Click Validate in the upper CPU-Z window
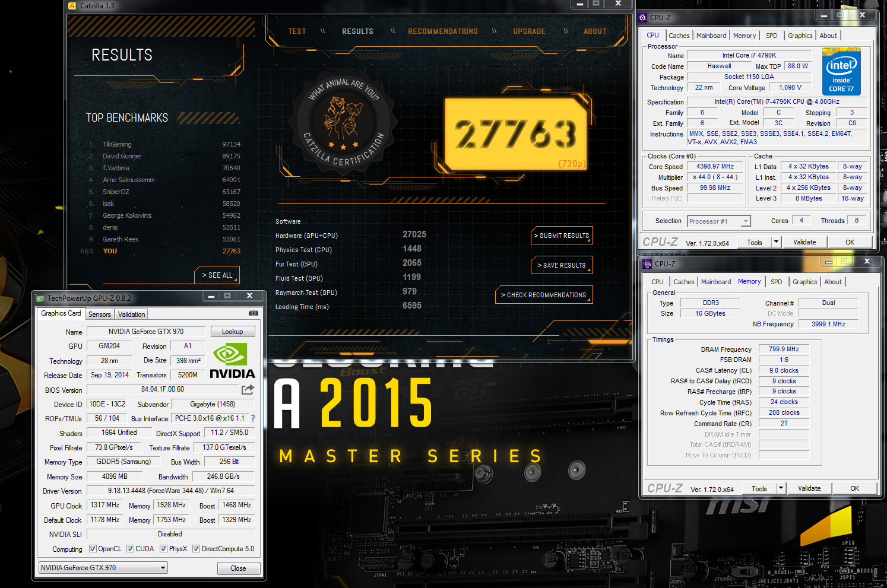Screen dimensions: 887x588 (804, 242)
